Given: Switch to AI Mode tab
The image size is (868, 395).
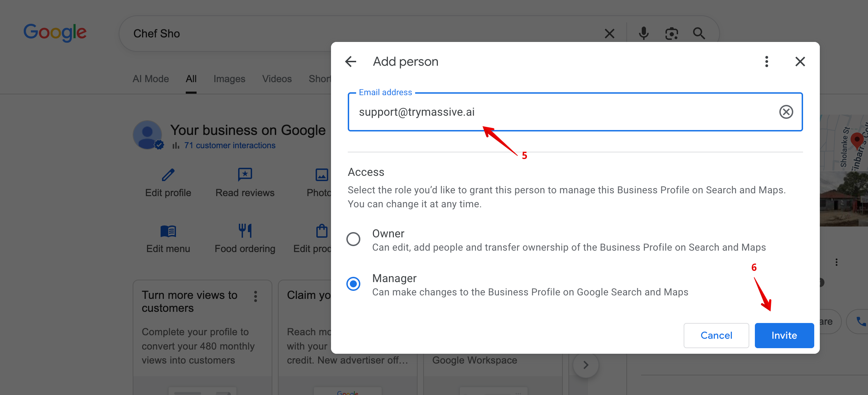Looking at the screenshot, I should point(151,79).
